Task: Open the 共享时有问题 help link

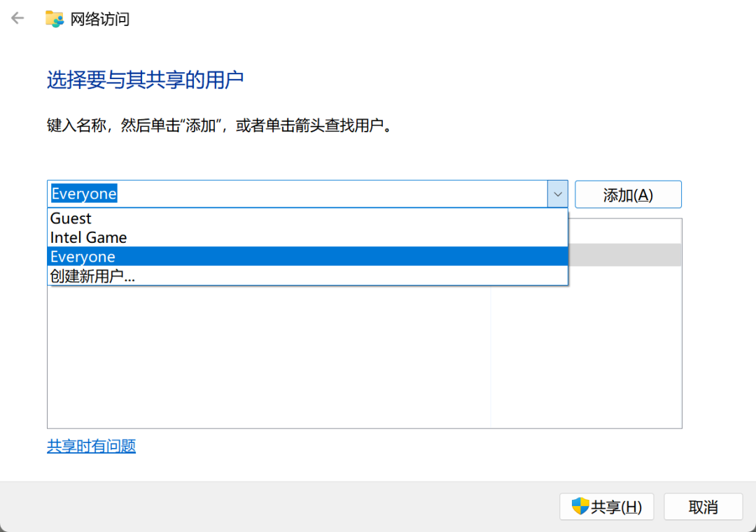Action: coord(91,446)
